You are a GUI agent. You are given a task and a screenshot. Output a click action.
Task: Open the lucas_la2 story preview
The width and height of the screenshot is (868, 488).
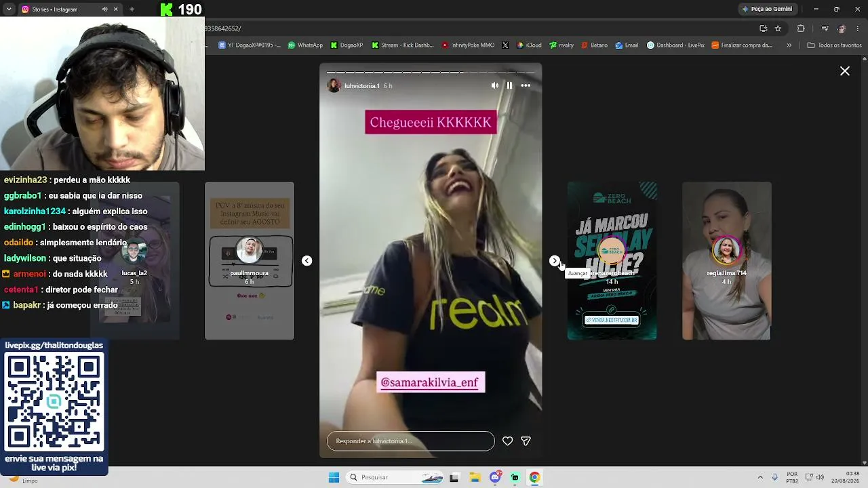[x=134, y=261]
